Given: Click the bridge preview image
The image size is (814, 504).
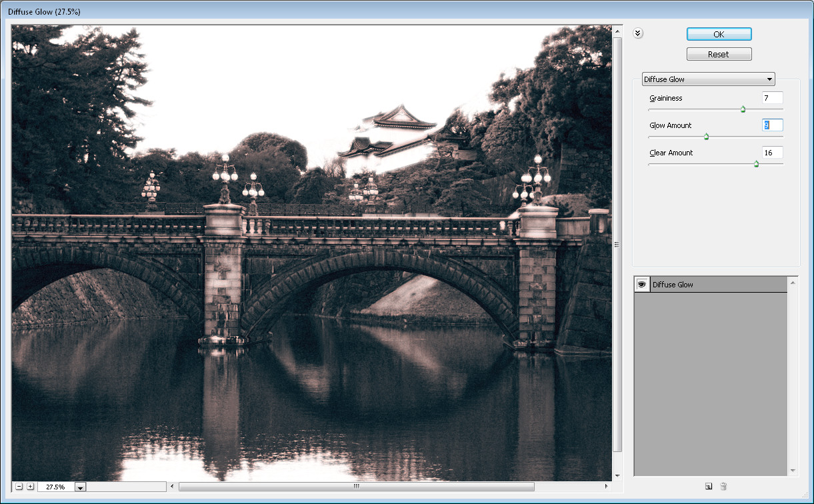Looking at the screenshot, I should (312, 253).
